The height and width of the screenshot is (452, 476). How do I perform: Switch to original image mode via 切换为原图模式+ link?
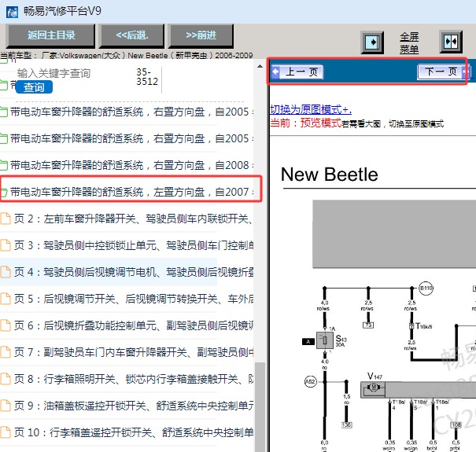tap(311, 109)
